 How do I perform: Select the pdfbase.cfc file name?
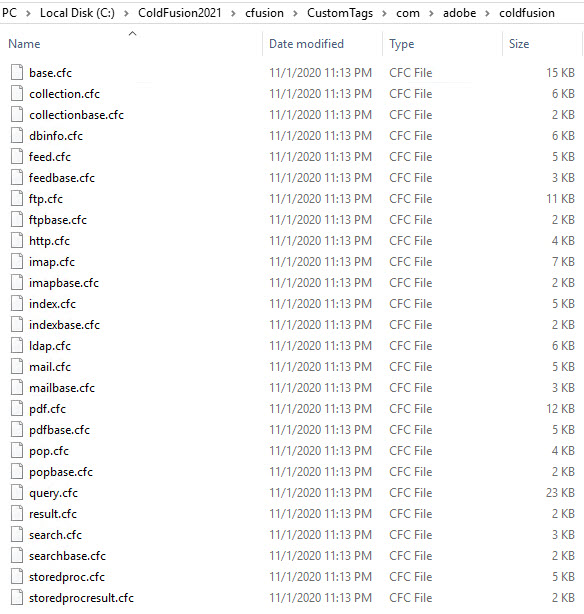tap(59, 430)
